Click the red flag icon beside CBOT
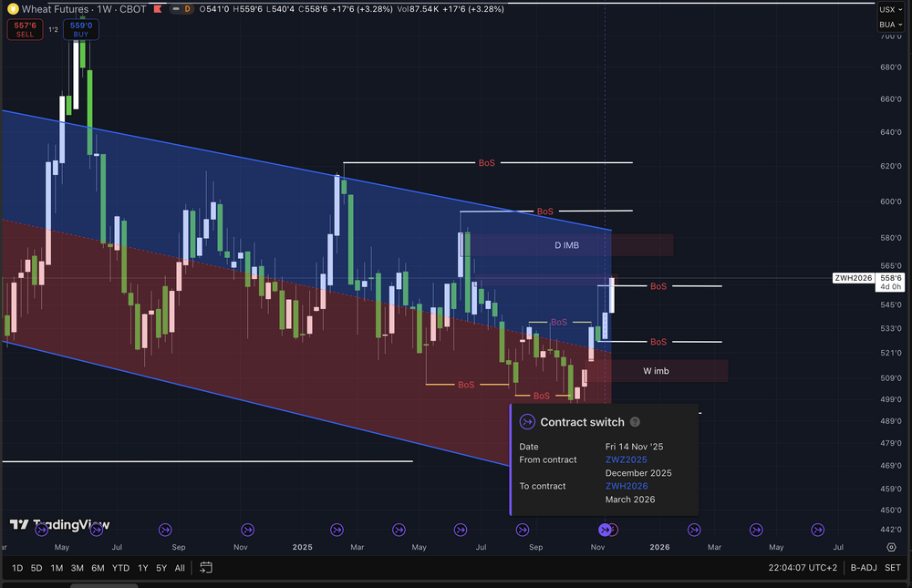Image resolution: width=912 pixels, height=588 pixels. (x=157, y=9)
